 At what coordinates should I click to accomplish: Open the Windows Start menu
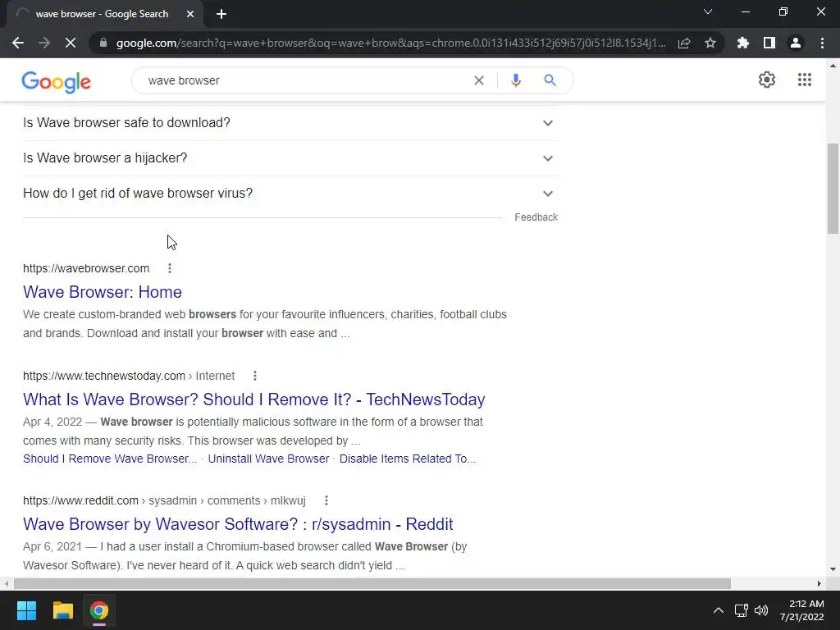(x=26, y=610)
